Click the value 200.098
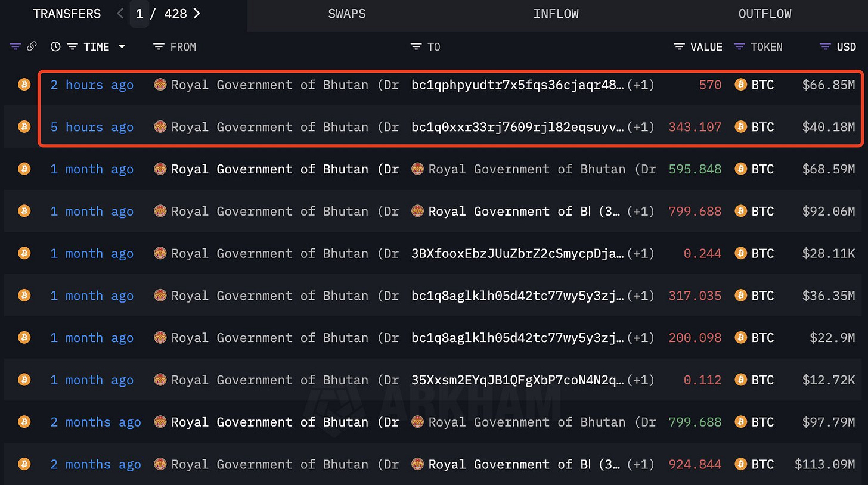This screenshot has height=485, width=868. click(695, 337)
